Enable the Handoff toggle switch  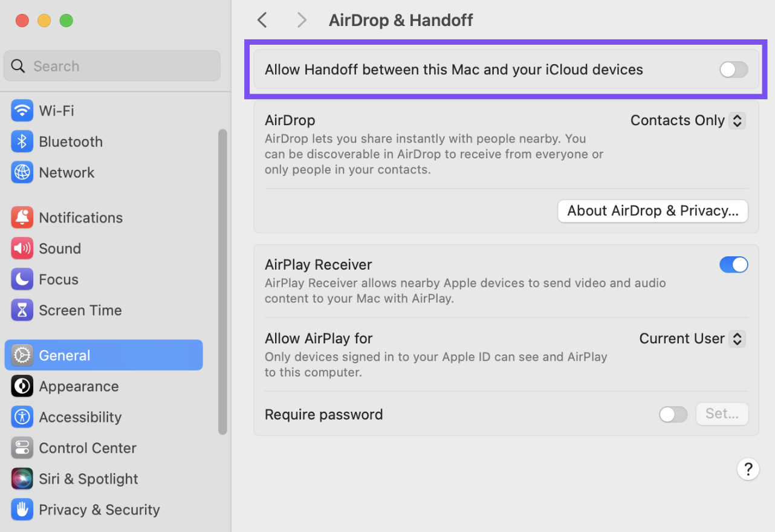tap(733, 70)
